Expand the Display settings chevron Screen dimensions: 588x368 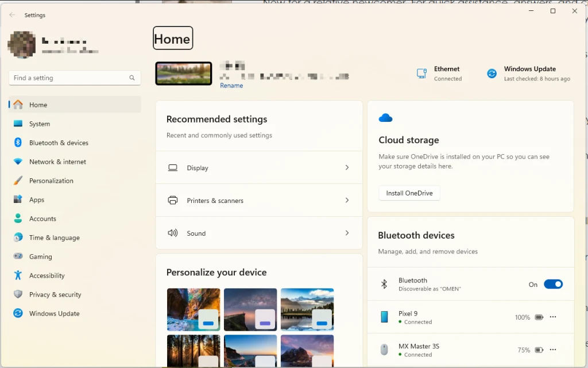[x=347, y=168]
